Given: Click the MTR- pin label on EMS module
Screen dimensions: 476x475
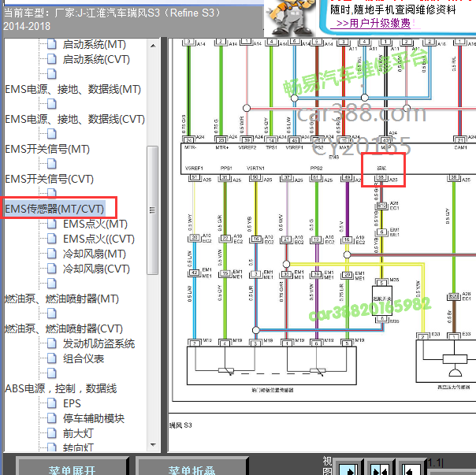Looking at the screenshot, I should tap(191, 147).
